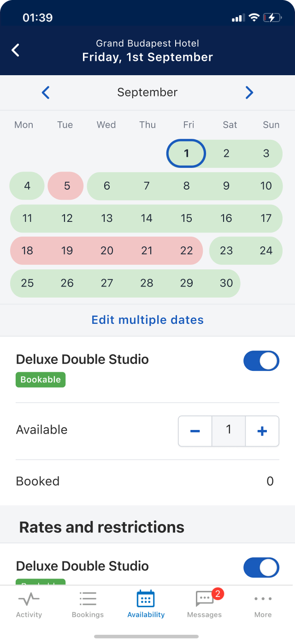Go to next month after September
The width and height of the screenshot is (295, 644).
249,93
